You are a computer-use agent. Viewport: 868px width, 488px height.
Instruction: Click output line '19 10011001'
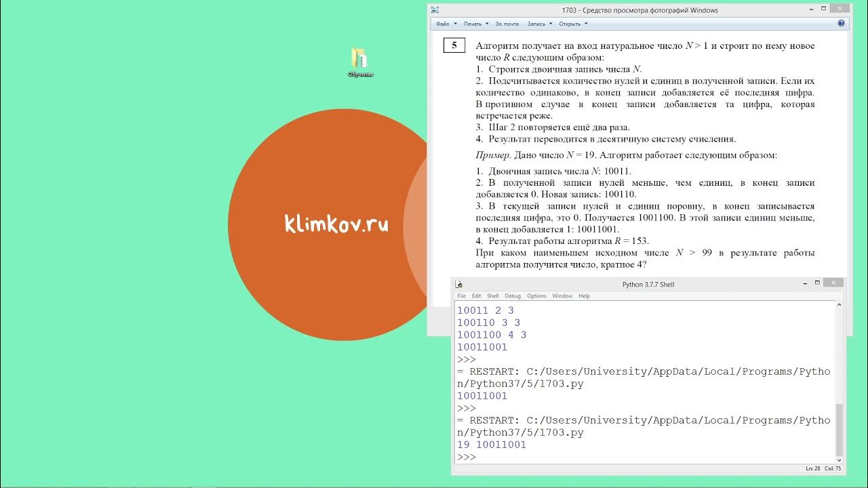(492, 445)
